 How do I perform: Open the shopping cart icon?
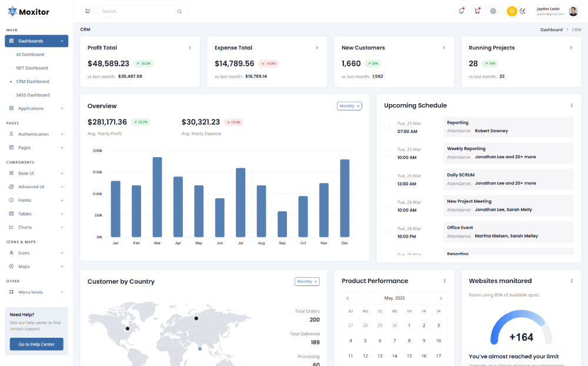[x=477, y=11]
